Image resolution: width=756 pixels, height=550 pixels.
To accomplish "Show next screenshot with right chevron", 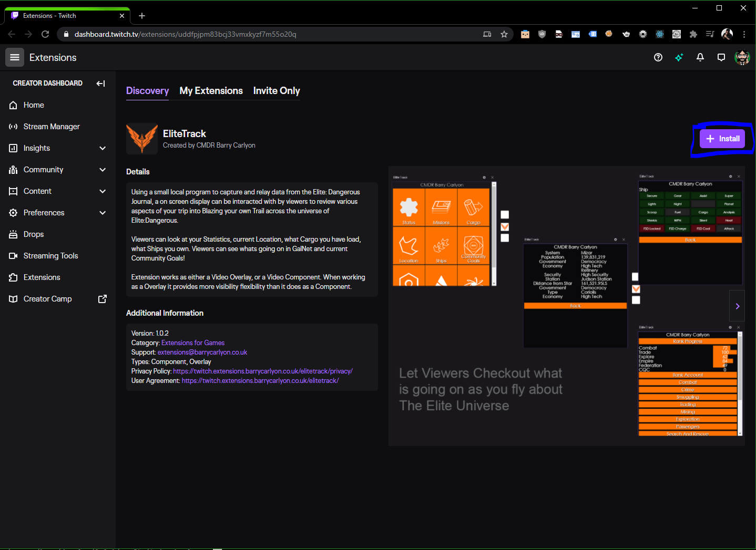I will [x=737, y=306].
